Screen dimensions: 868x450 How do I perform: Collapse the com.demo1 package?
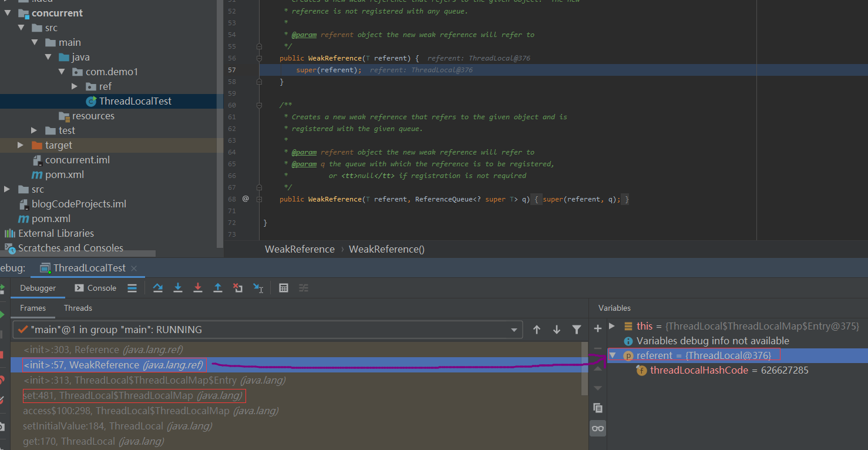coord(62,72)
